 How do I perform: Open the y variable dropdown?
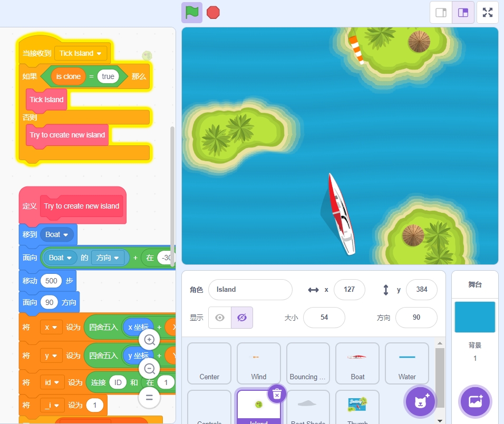(51, 356)
